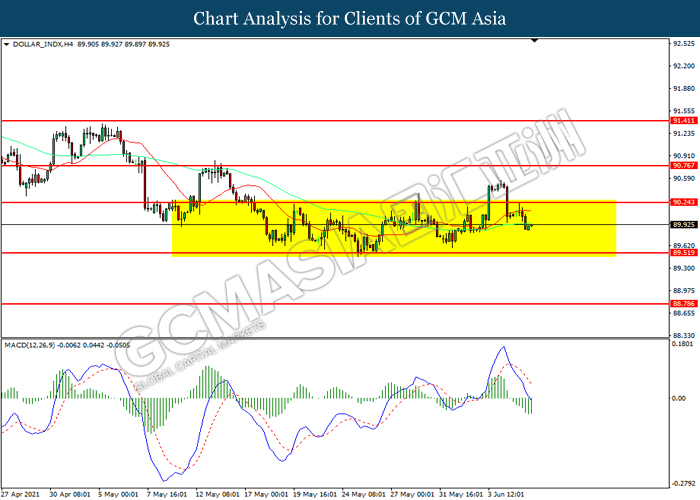The width and height of the screenshot is (700, 500).
Task: Click the 91.880 price scale value
Action: (x=683, y=88)
